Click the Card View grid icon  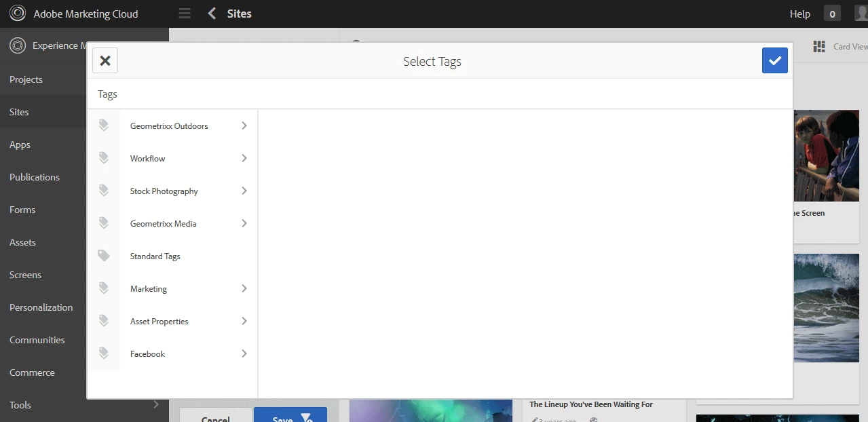pyautogui.click(x=819, y=46)
